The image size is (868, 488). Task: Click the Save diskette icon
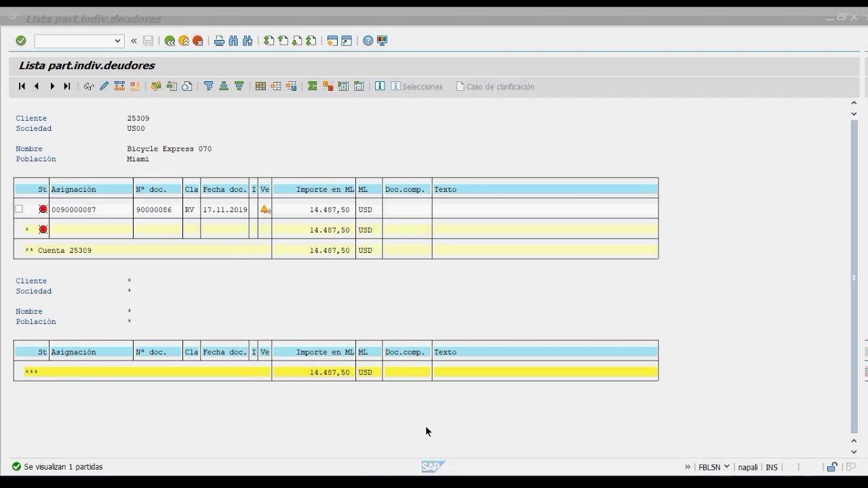tap(148, 41)
